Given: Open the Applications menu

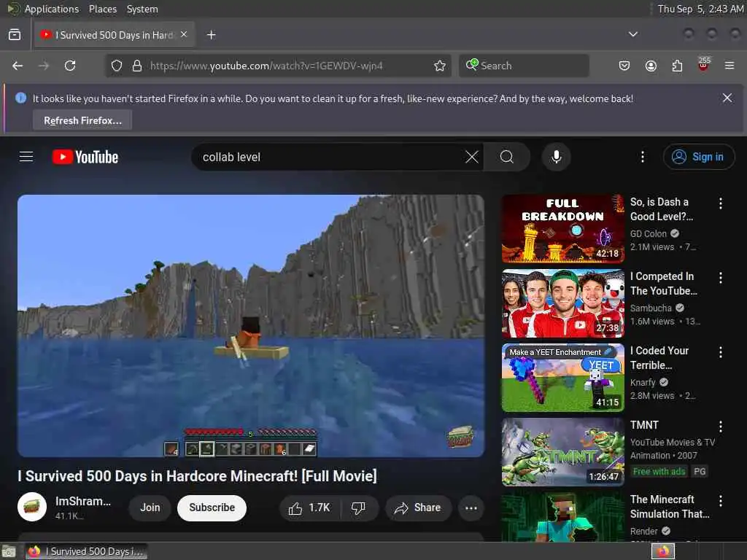Looking at the screenshot, I should [52, 9].
